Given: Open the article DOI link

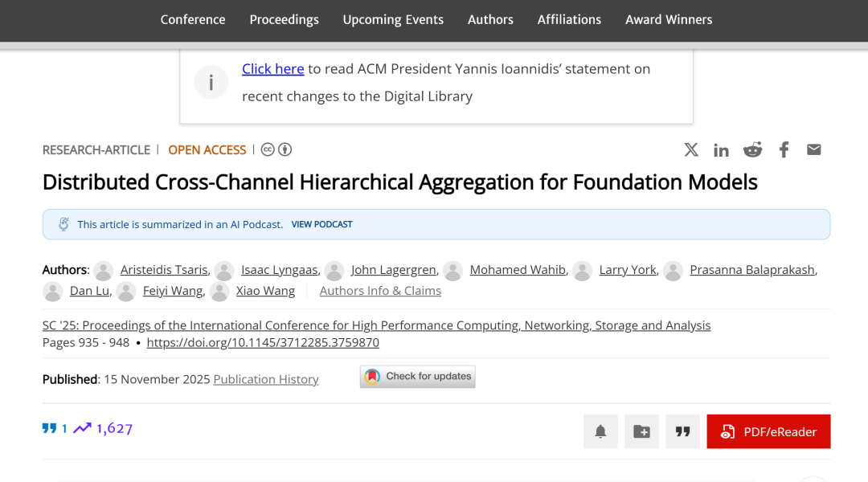Looking at the screenshot, I should [x=263, y=342].
